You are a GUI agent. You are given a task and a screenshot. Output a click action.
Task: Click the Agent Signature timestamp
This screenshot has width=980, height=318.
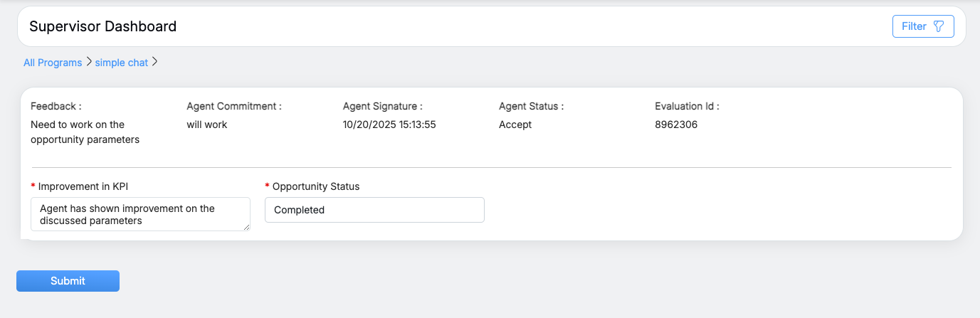click(389, 124)
